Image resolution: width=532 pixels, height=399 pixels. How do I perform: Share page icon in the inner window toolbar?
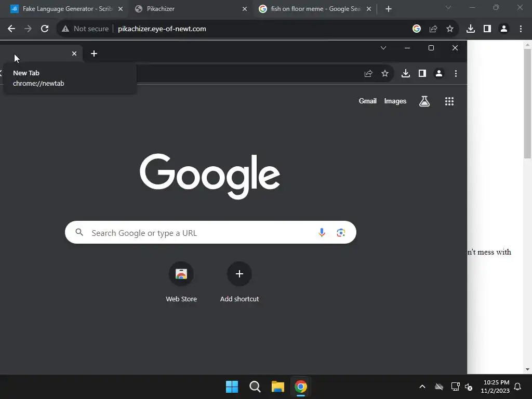(368, 73)
